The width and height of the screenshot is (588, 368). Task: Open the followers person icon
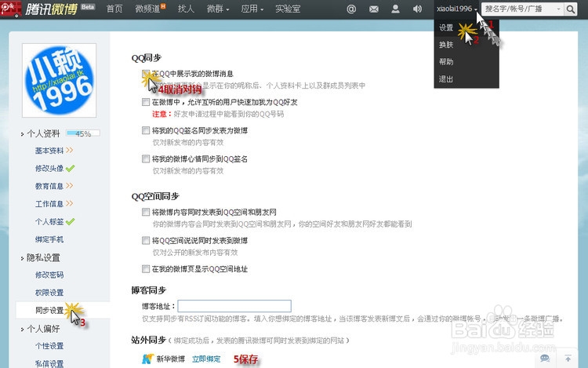pyautogui.click(x=395, y=9)
